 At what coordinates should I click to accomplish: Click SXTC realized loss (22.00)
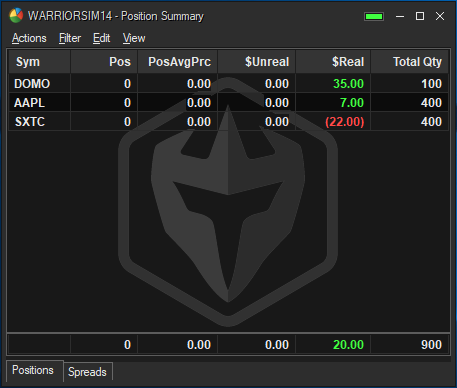345,122
